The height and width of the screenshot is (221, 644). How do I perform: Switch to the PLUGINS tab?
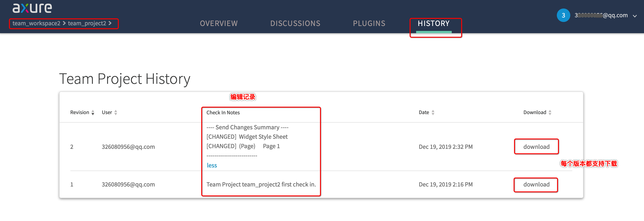coord(369,24)
